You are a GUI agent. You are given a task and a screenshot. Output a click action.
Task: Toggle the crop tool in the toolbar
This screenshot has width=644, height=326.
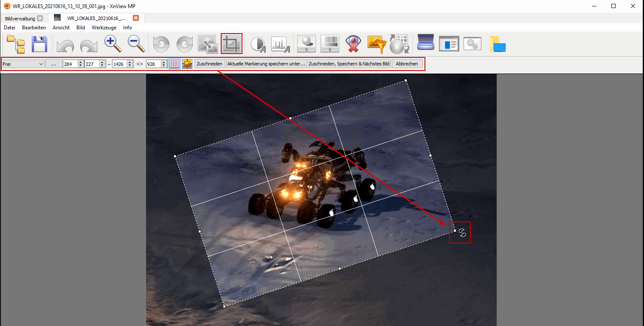[x=232, y=44]
